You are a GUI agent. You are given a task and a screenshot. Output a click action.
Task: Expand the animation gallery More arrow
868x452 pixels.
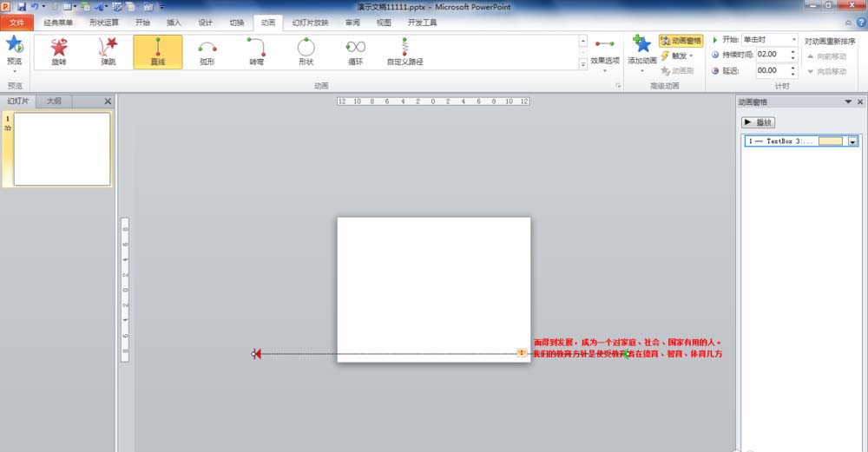click(583, 65)
